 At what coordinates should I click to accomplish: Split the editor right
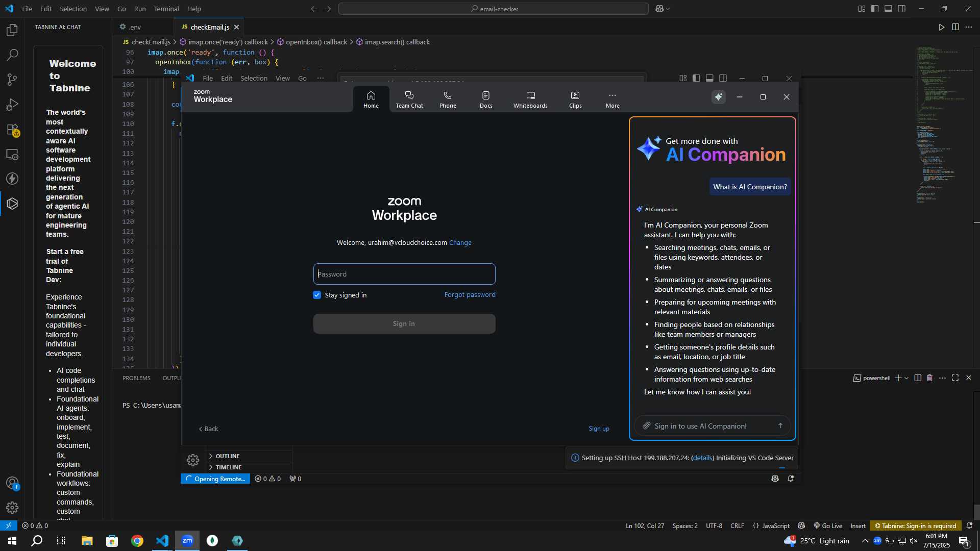click(x=955, y=27)
